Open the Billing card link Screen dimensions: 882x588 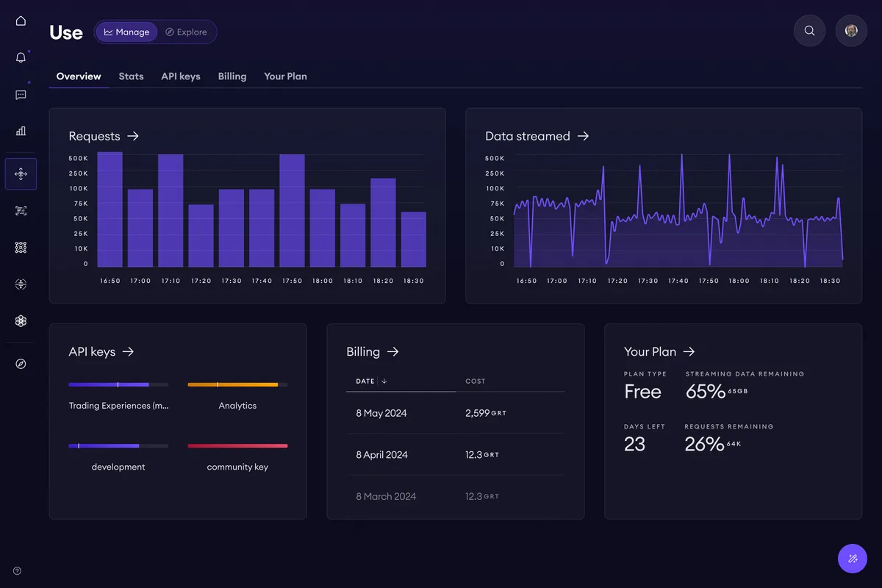coord(373,352)
